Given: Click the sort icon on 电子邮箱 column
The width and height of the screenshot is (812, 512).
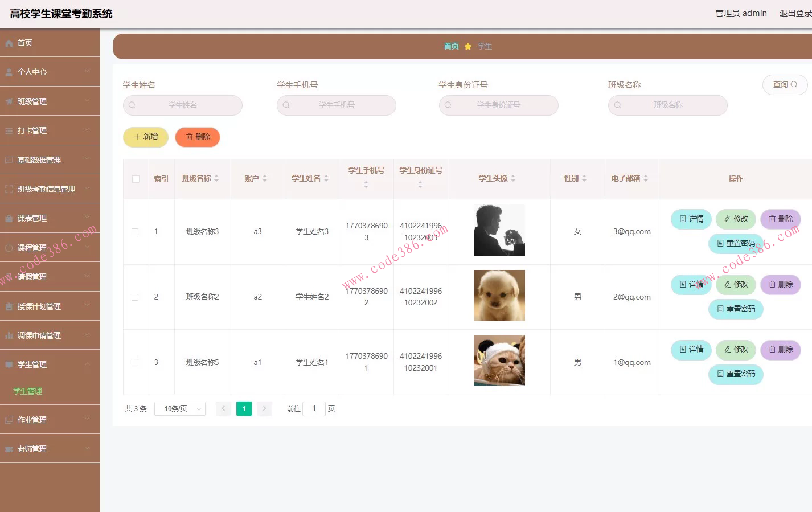Looking at the screenshot, I should (x=646, y=178).
